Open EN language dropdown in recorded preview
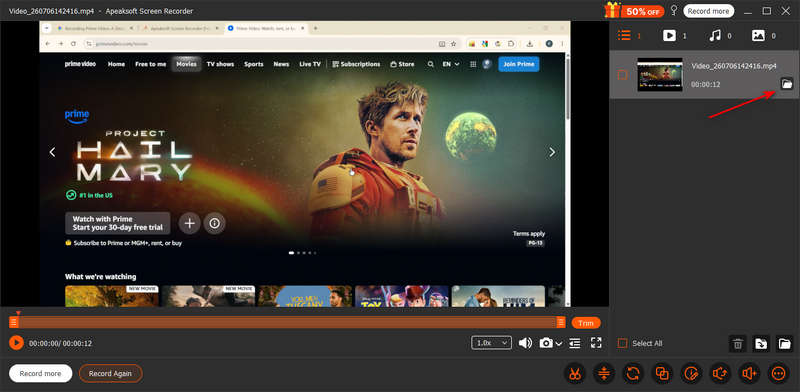This screenshot has height=392, width=800. coord(451,64)
